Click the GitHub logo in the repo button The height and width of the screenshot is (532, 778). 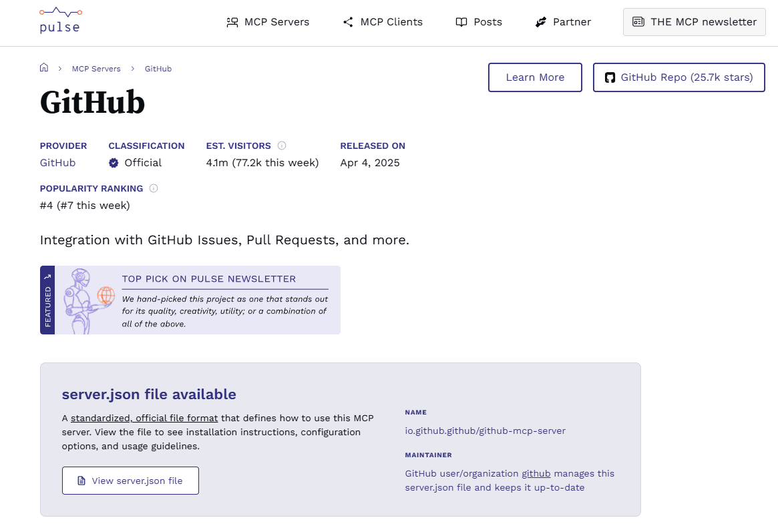610,77
